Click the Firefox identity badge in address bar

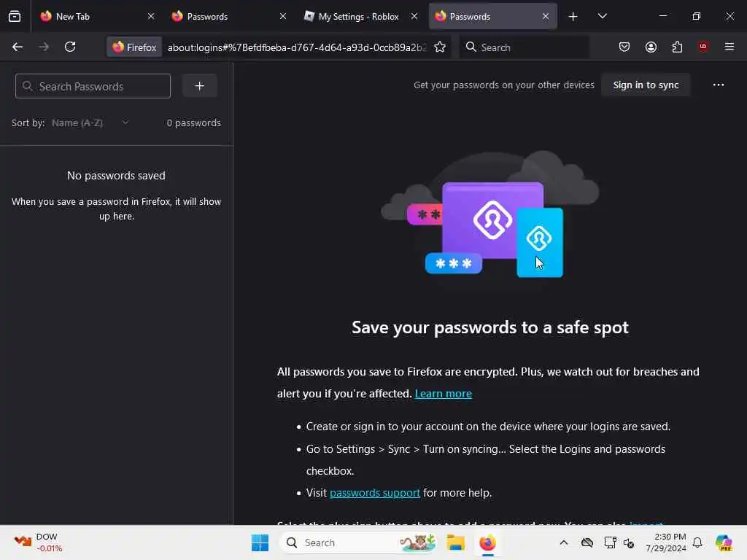click(134, 47)
